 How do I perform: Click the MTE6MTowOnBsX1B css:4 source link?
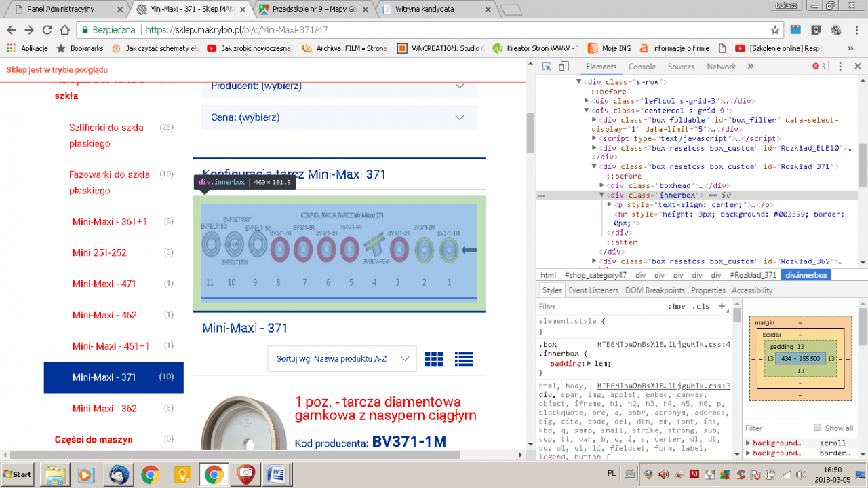tap(663, 344)
